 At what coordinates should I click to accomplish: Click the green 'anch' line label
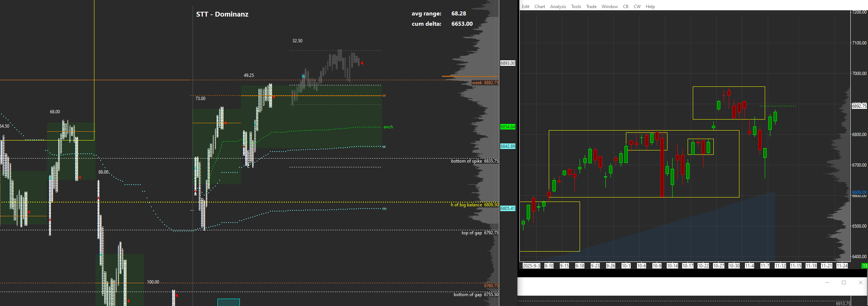388,127
